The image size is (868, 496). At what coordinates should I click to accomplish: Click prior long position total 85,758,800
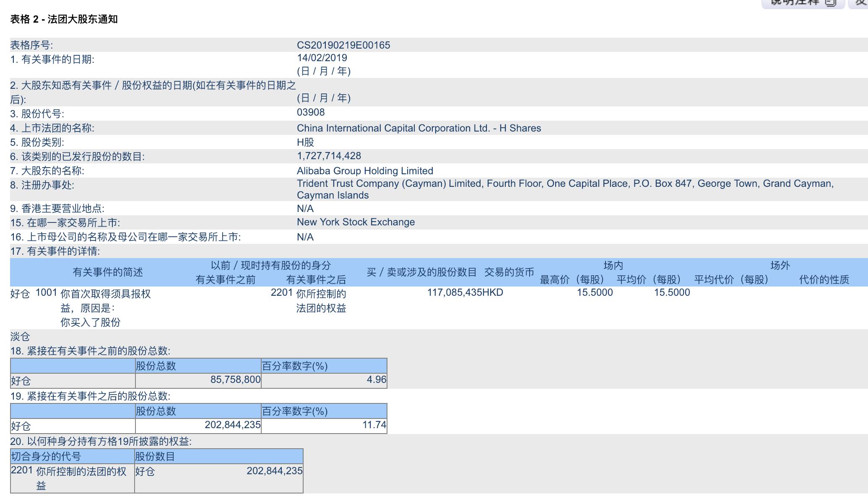235,380
